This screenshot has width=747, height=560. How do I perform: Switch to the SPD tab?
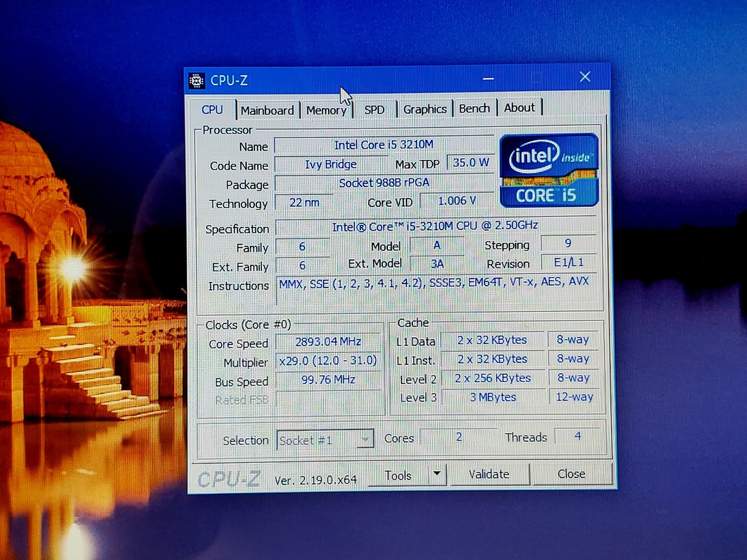coord(374,110)
